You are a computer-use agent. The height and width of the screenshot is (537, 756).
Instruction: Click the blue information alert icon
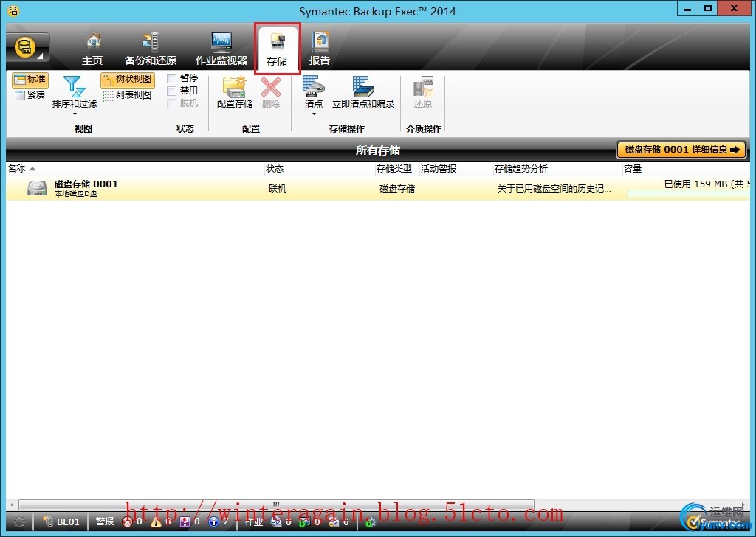[213, 522]
